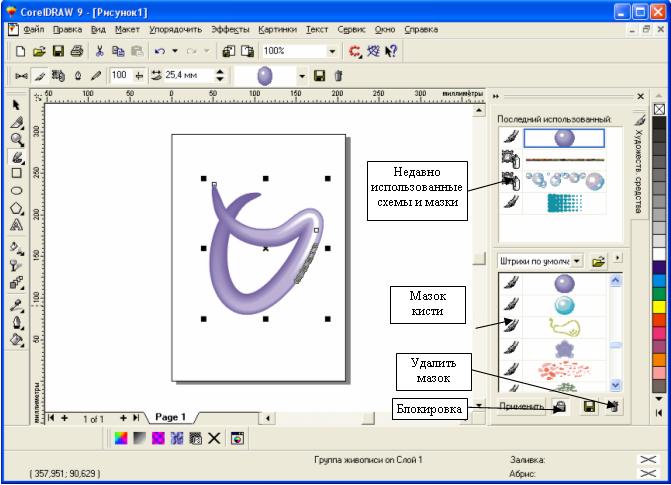Image resolution: width=671 pixels, height=485 pixels.
Task: Click the trash icon on property bar
Action: 338,75
